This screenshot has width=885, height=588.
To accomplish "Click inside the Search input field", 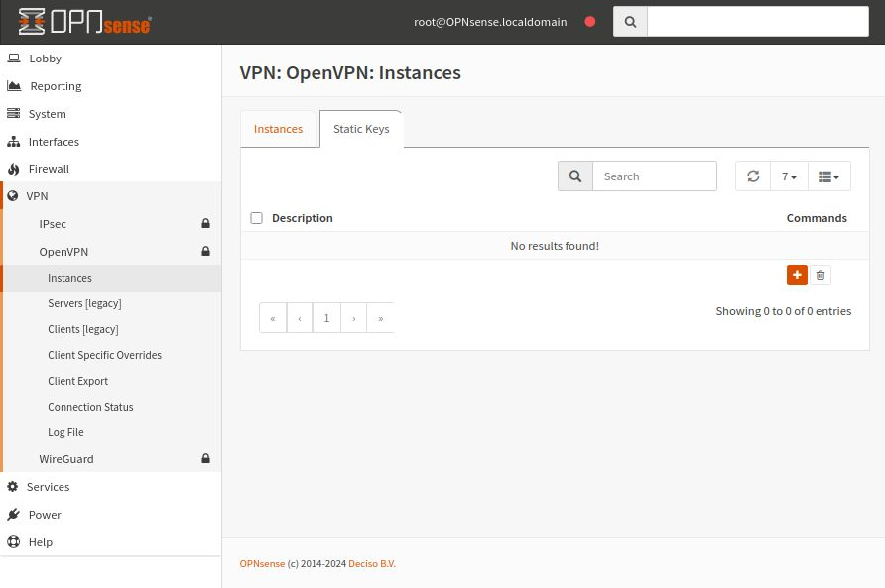I will tap(655, 176).
